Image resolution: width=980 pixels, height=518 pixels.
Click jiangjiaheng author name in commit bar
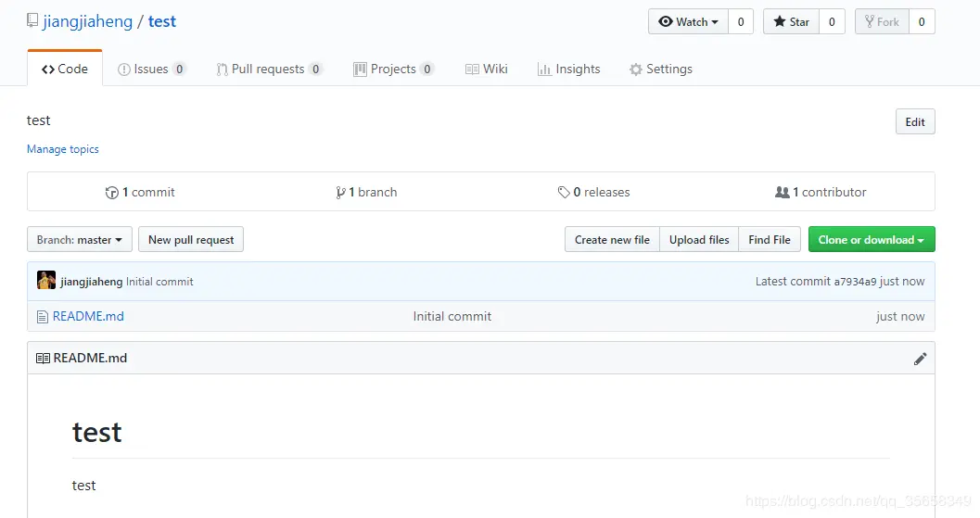(x=91, y=281)
